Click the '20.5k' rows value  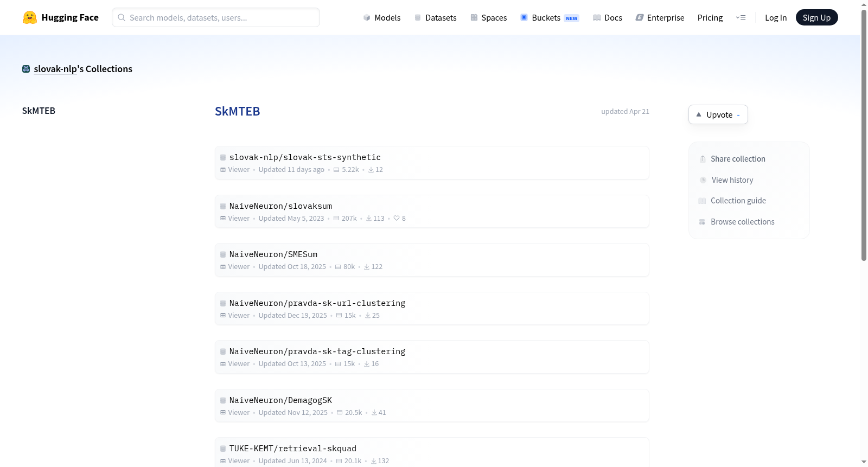[x=354, y=412]
